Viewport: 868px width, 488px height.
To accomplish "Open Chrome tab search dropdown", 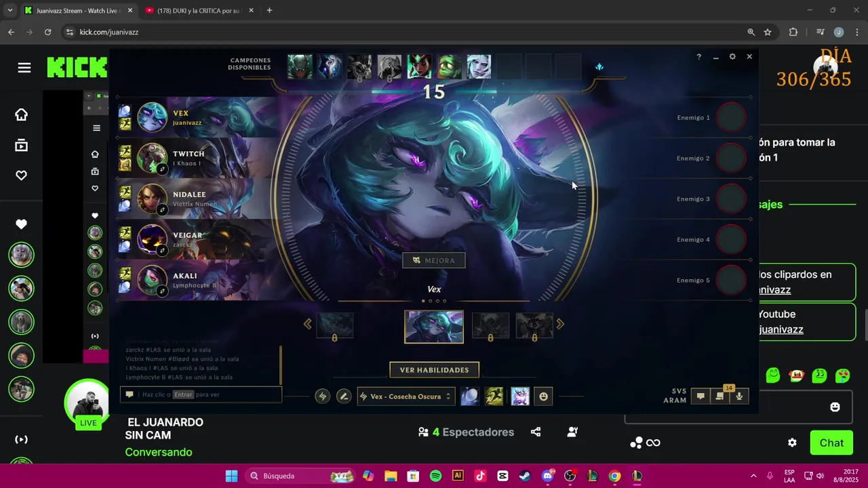I will click(x=9, y=10).
